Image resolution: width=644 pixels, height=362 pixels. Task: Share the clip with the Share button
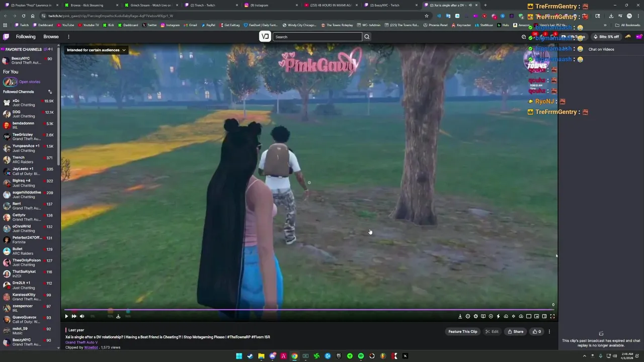[x=515, y=331]
